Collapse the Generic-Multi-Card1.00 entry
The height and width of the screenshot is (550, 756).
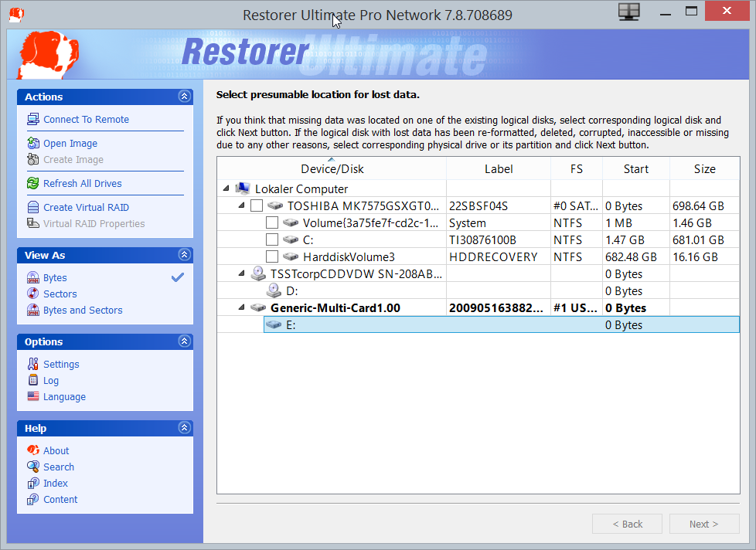coord(240,307)
